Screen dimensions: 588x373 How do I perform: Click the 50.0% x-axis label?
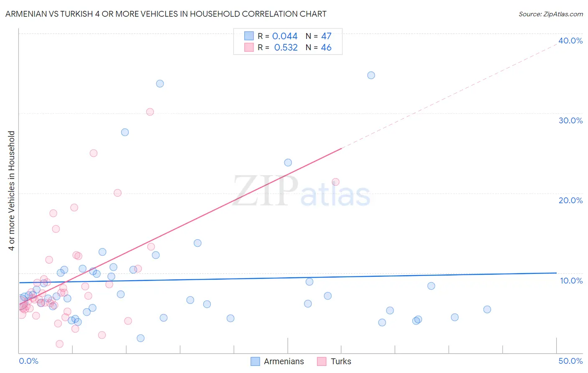click(570, 361)
